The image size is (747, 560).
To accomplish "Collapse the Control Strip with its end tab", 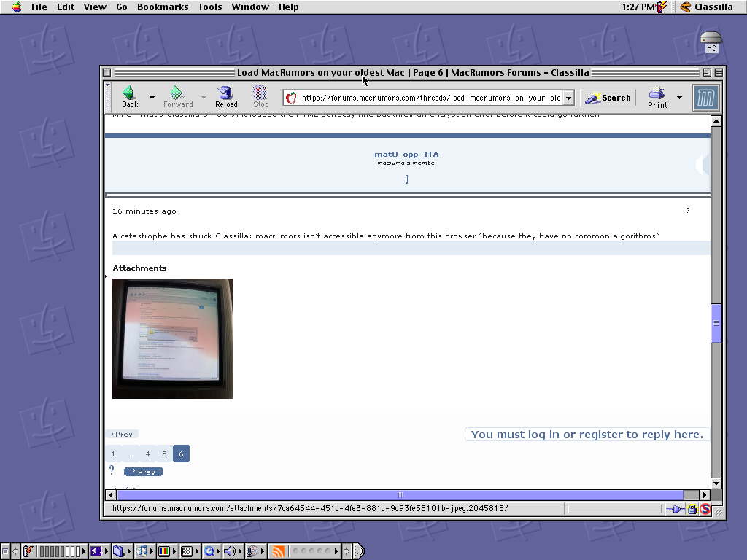I will [x=359, y=551].
